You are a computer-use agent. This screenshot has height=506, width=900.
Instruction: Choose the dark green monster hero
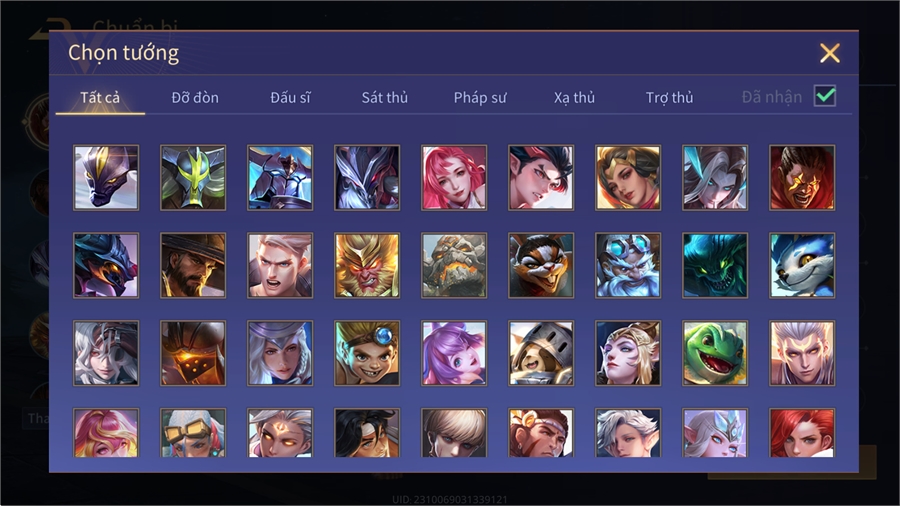coord(715,265)
